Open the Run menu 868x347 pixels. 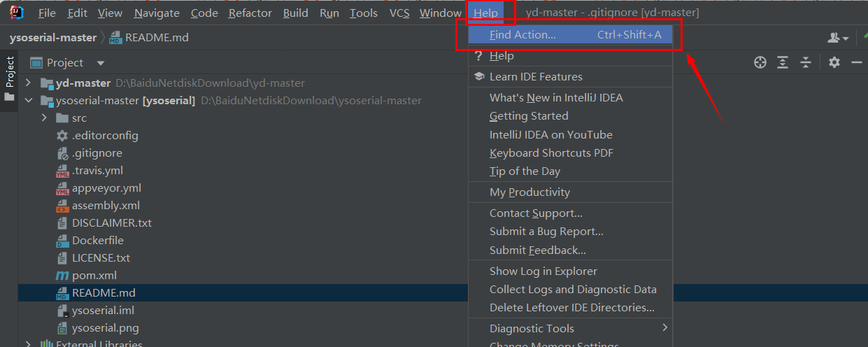329,13
